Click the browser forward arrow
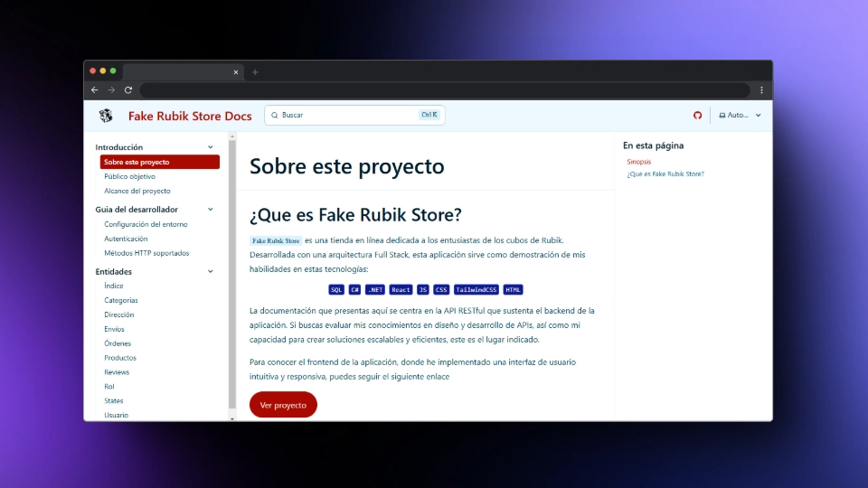The width and height of the screenshot is (868, 488). (111, 89)
